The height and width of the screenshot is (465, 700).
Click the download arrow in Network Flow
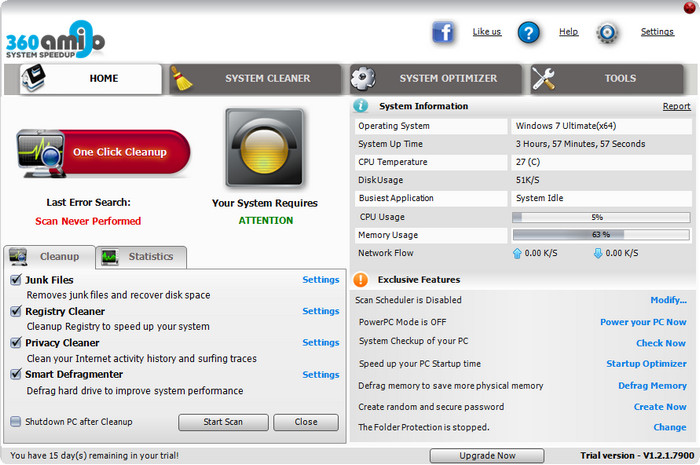(598, 253)
